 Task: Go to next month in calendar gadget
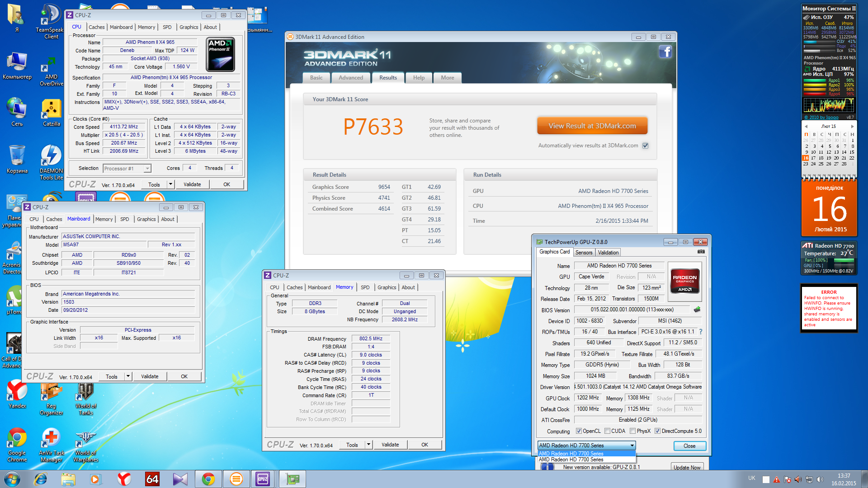(x=852, y=127)
